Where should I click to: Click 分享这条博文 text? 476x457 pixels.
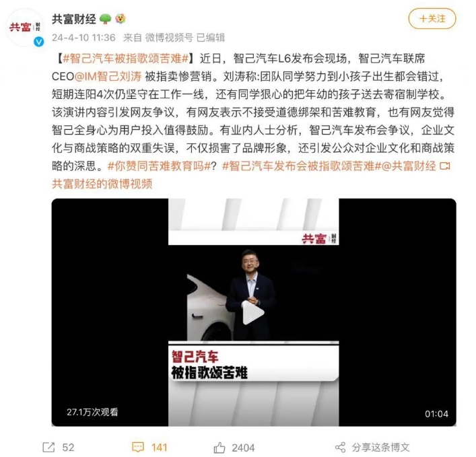pos(380,448)
